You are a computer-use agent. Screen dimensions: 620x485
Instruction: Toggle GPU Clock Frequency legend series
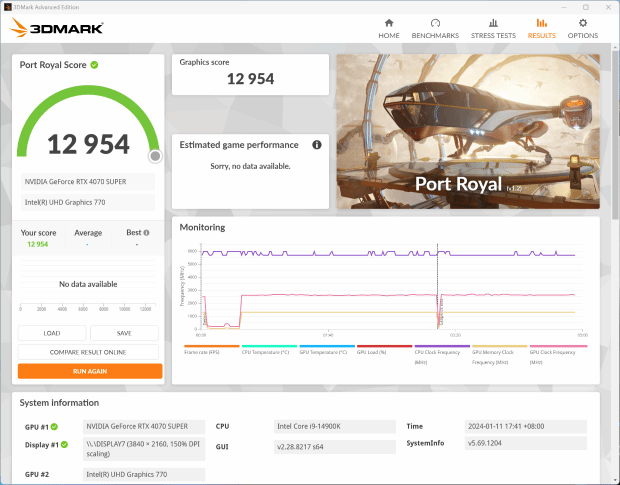pyautogui.click(x=558, y=355)
